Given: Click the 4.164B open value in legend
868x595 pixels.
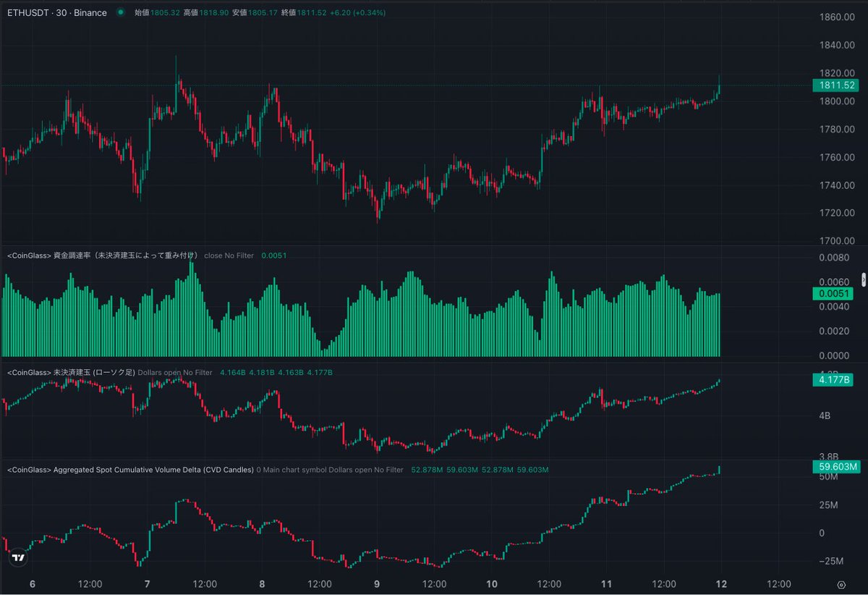Looking at the screenshot, I should 232,372.
